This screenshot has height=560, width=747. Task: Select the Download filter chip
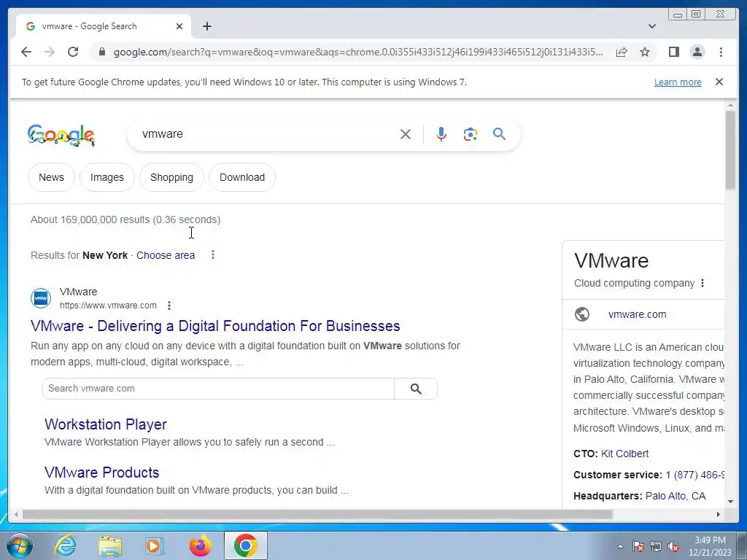pos(242,177)
